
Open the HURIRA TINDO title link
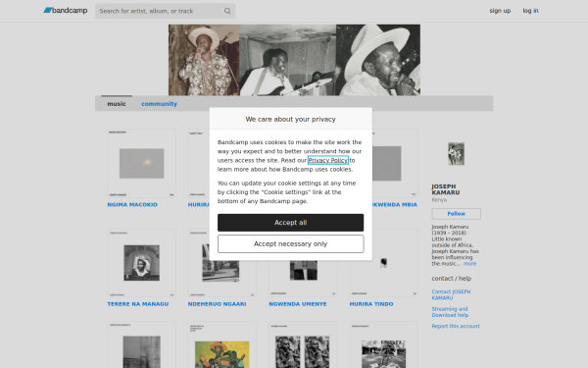[371, 304]
